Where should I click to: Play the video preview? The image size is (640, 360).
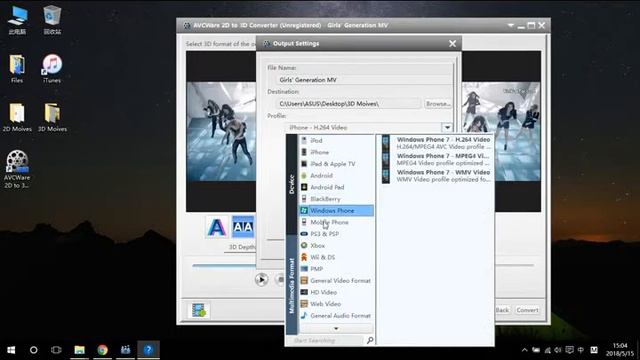point(262,280)
